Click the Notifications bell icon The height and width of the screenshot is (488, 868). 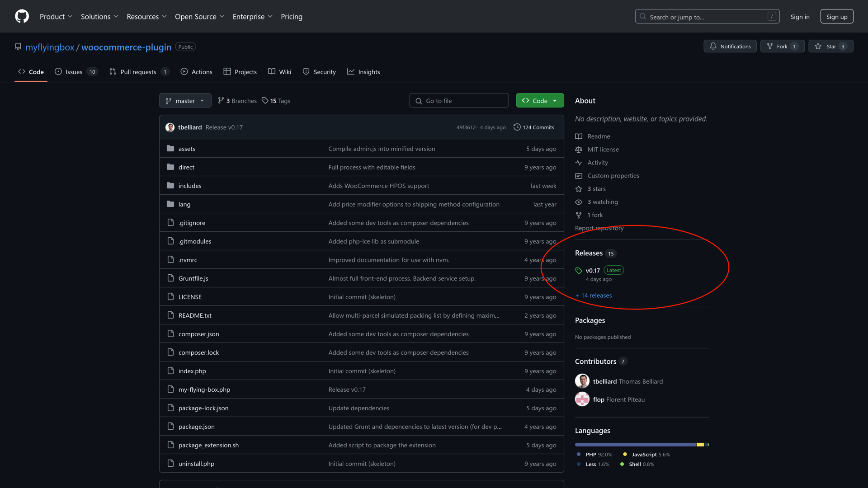[x=713, y=46]
